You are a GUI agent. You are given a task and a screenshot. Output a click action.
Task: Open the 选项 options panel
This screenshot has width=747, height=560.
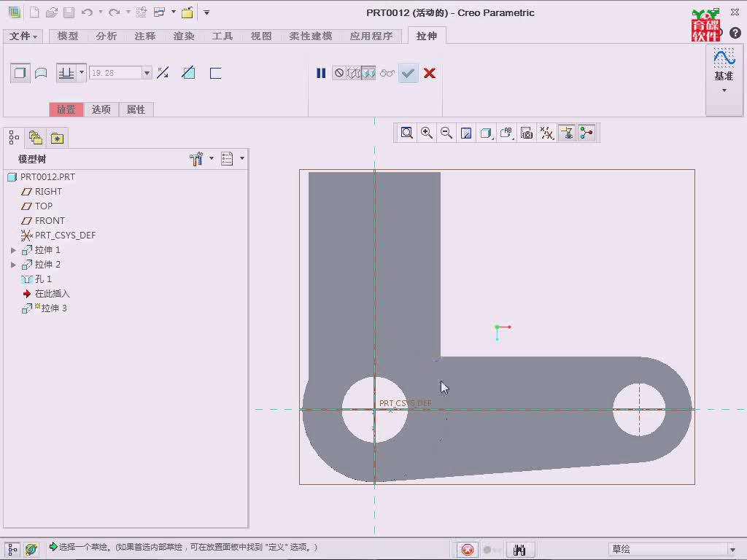pos(101,109)
